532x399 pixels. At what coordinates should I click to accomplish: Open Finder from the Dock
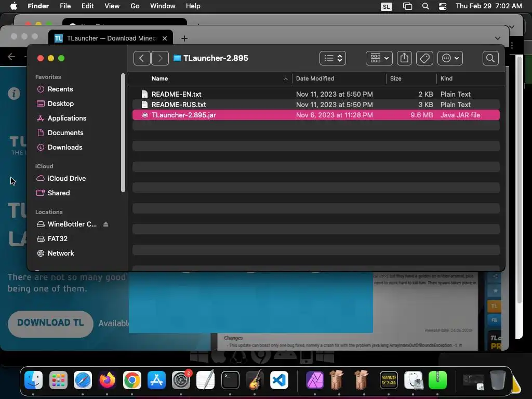pyautogui.click(x=34, y=380)
